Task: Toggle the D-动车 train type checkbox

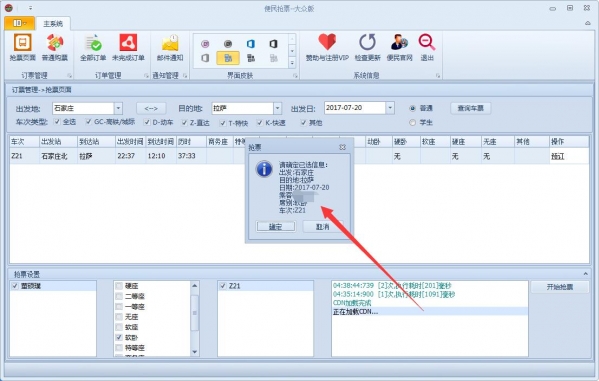Action: pyautogui.click(x=147, y=122)
